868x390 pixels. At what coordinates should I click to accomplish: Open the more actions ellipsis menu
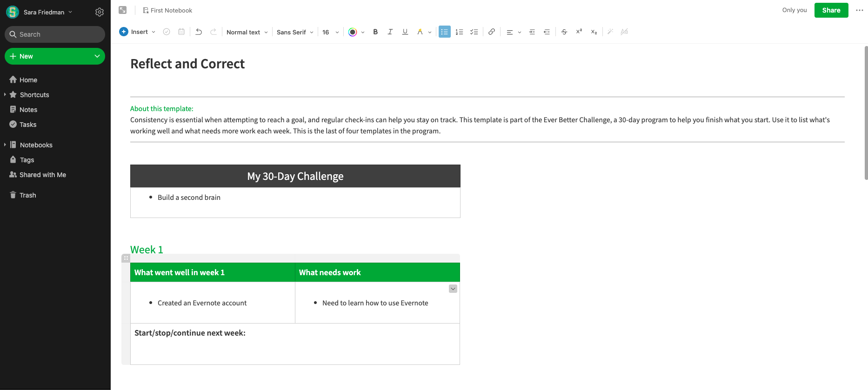[x=860, y=10]
